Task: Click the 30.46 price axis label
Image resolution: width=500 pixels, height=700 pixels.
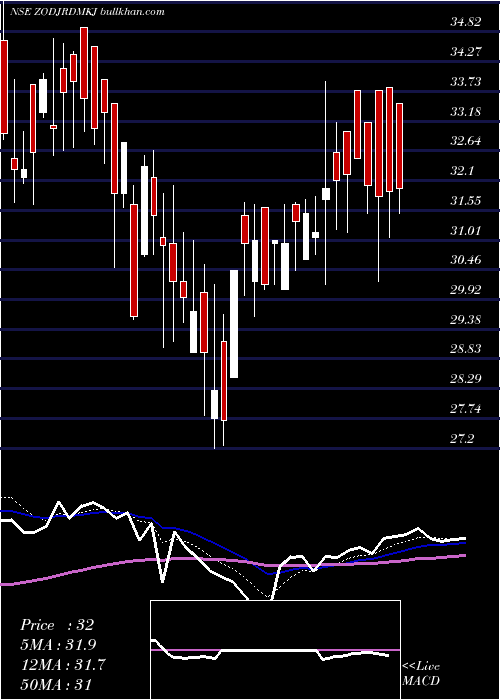Action: [x=466, y=260]
